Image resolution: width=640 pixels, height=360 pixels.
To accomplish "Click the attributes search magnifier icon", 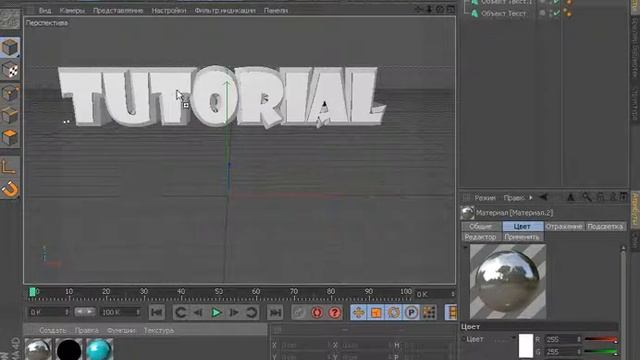I will pyautogui.click(x=587, y=198).
